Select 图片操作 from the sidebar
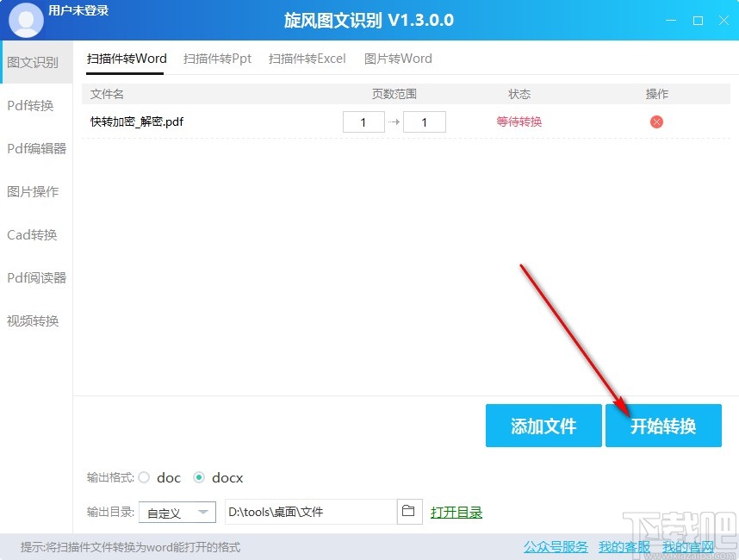Image resolution: width=739 pixels, height=560 pixels. click(33, 191)
